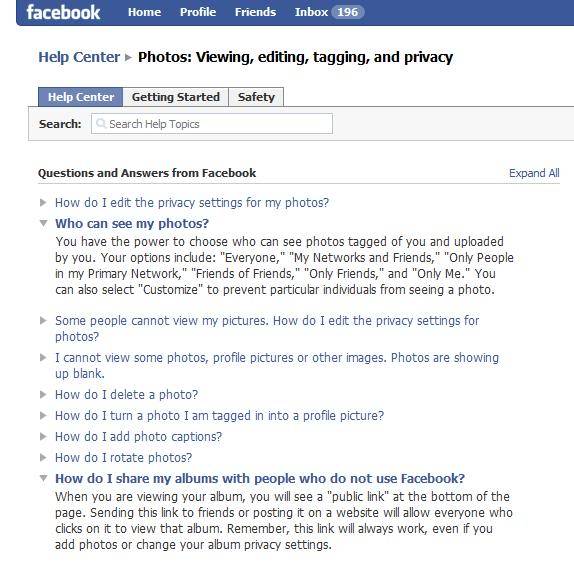Expand the 'How do I delete a photo?' arrow
Image resolution: width=574 pixels, height=564 pixels.
click(x=43, y=395)
